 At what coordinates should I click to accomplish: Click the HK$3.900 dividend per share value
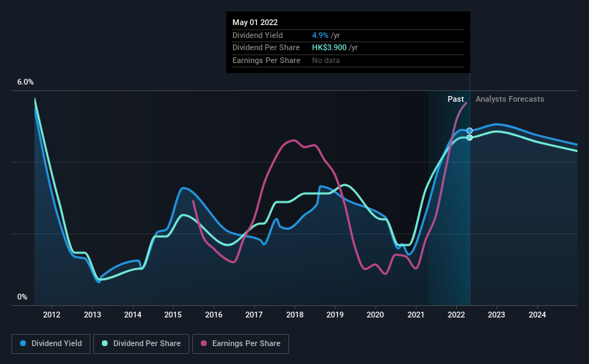pyautogui.click(x=329, y=48)
